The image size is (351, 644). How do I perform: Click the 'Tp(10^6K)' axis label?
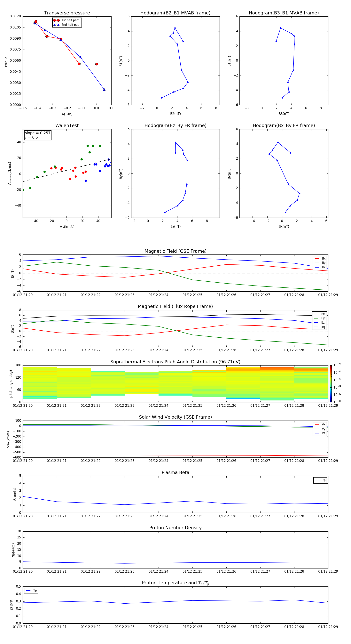click(11, 605)
